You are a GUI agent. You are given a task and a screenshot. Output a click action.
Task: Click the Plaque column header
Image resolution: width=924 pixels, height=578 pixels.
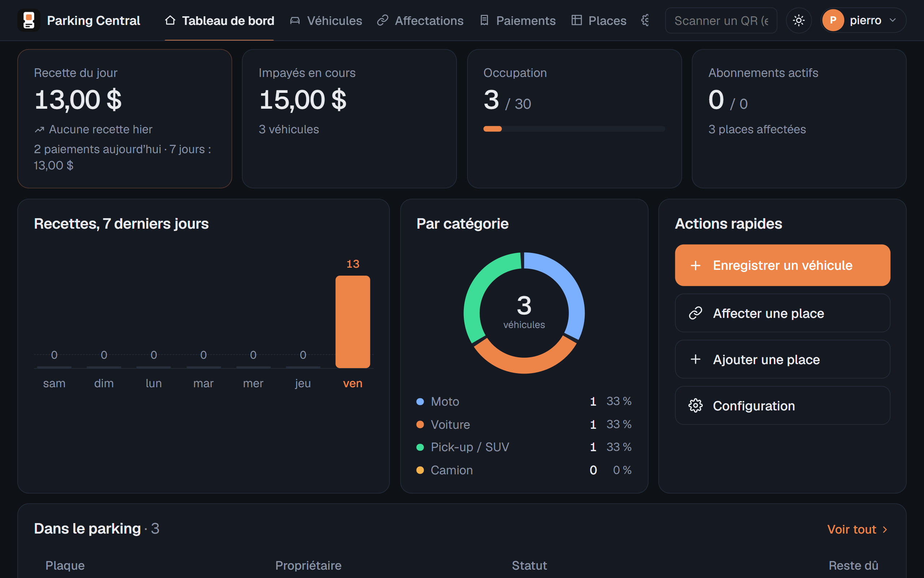tap(65, 565)
